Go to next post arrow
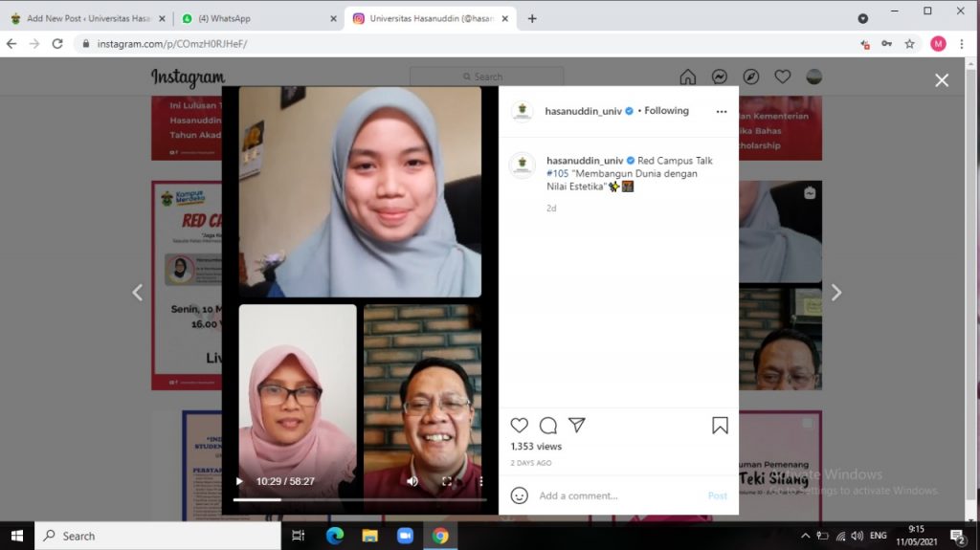The width and height of the screenshot is (980, 550). pos(836,293)
